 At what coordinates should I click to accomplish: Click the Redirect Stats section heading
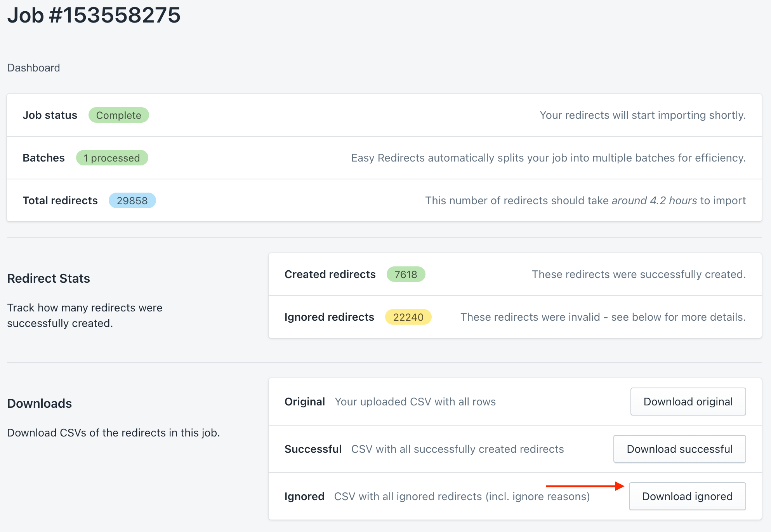click(x=49, y=278)
